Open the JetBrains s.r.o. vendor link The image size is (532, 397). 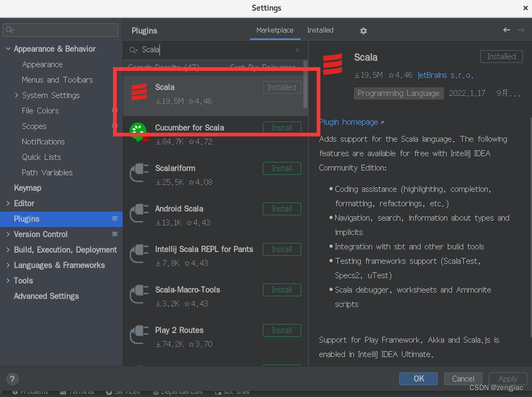(445, 75)
